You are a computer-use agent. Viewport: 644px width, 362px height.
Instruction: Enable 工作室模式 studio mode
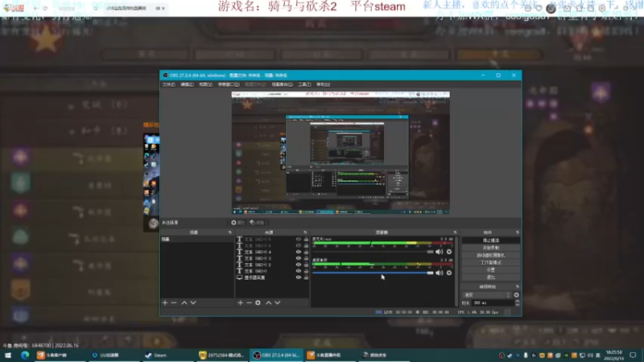coord(491,263)
